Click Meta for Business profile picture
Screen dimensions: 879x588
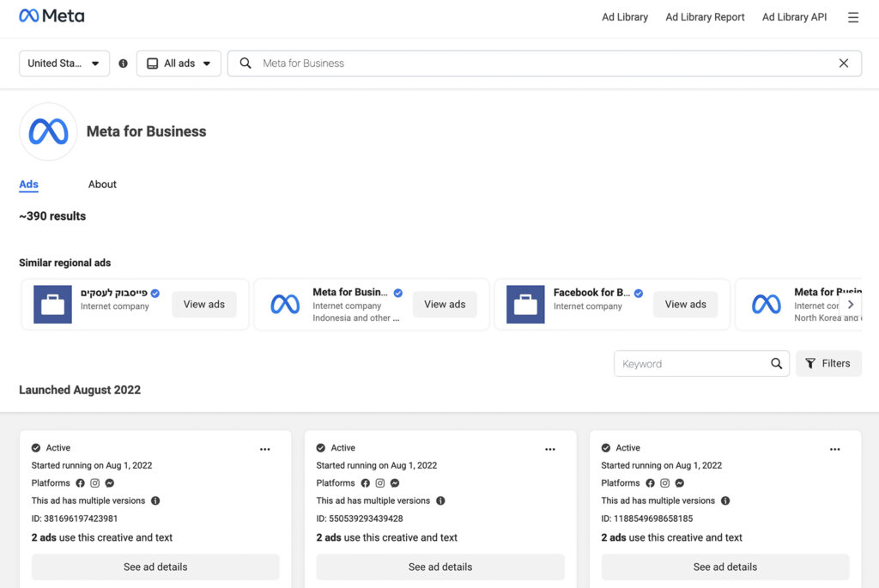tap(48, 131)
